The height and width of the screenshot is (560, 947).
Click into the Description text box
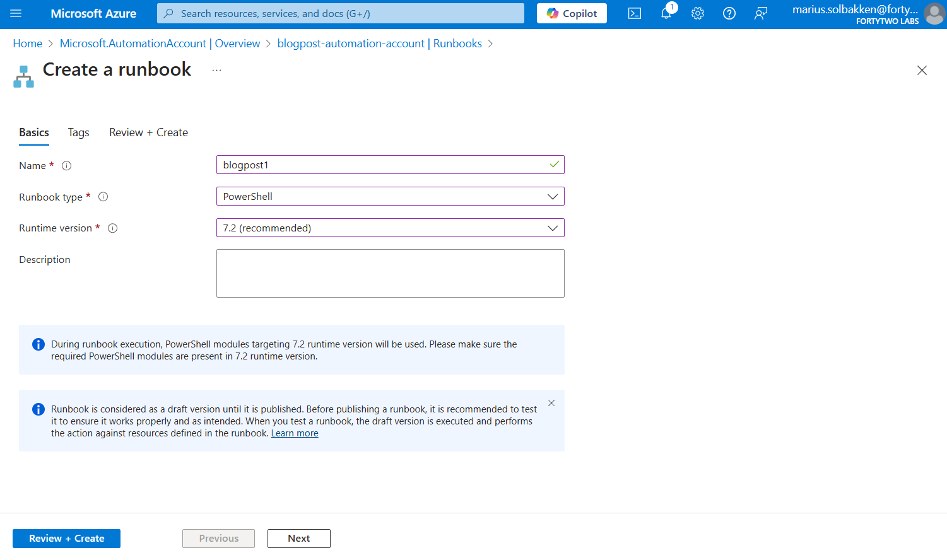click(390, 273)
